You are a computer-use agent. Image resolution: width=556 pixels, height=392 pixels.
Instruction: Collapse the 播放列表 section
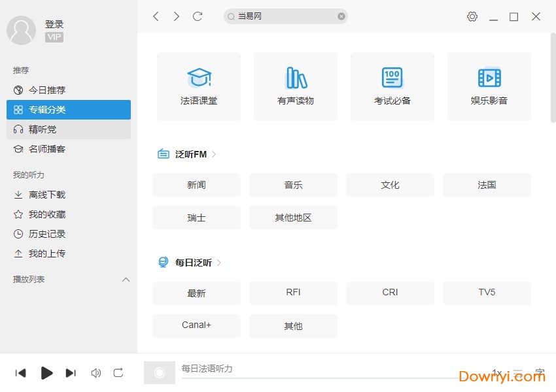[x=126, y=280]
